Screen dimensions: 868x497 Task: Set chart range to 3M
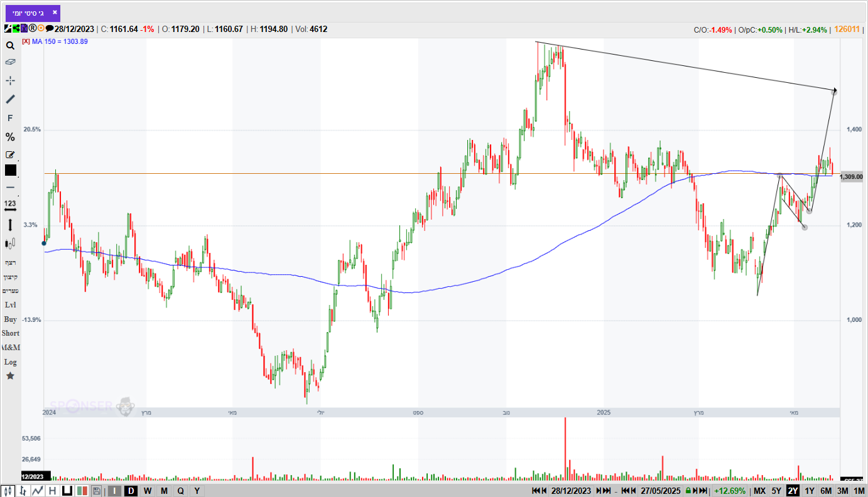843,491
